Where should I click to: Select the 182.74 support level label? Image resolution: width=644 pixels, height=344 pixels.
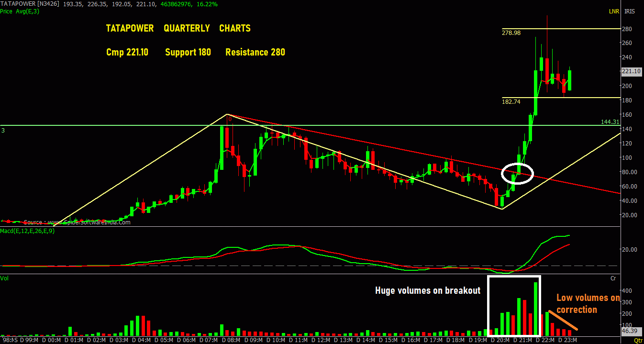[x=511, y=101]
